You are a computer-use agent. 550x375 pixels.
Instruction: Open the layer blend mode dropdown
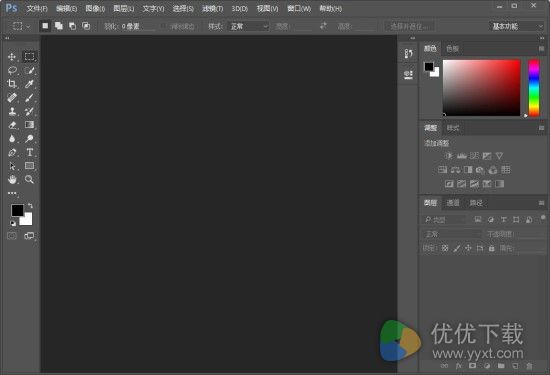451,234
